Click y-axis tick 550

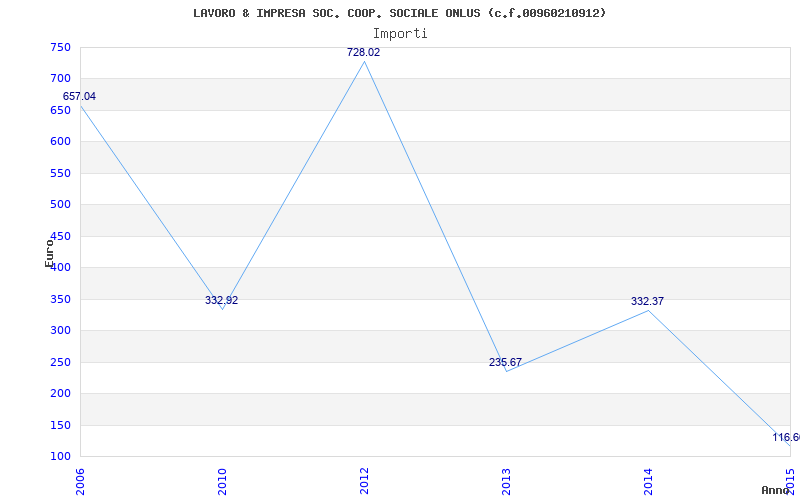point(60,173)
